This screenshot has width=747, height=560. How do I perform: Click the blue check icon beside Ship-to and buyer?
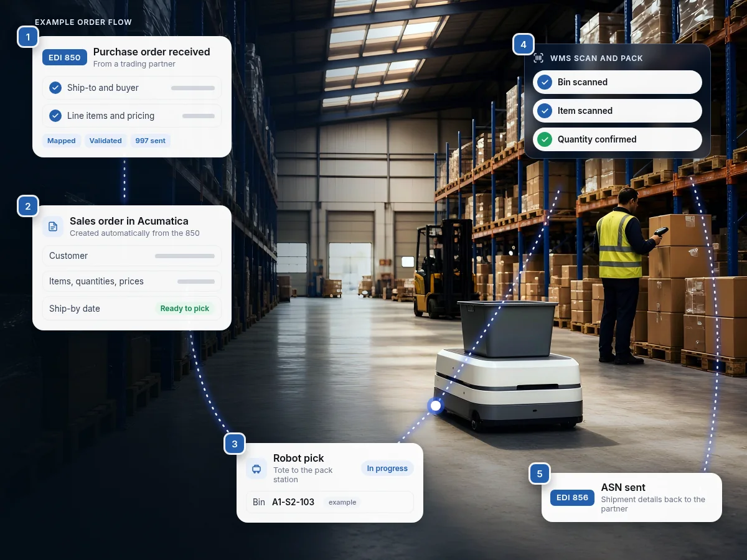(55, 88)
